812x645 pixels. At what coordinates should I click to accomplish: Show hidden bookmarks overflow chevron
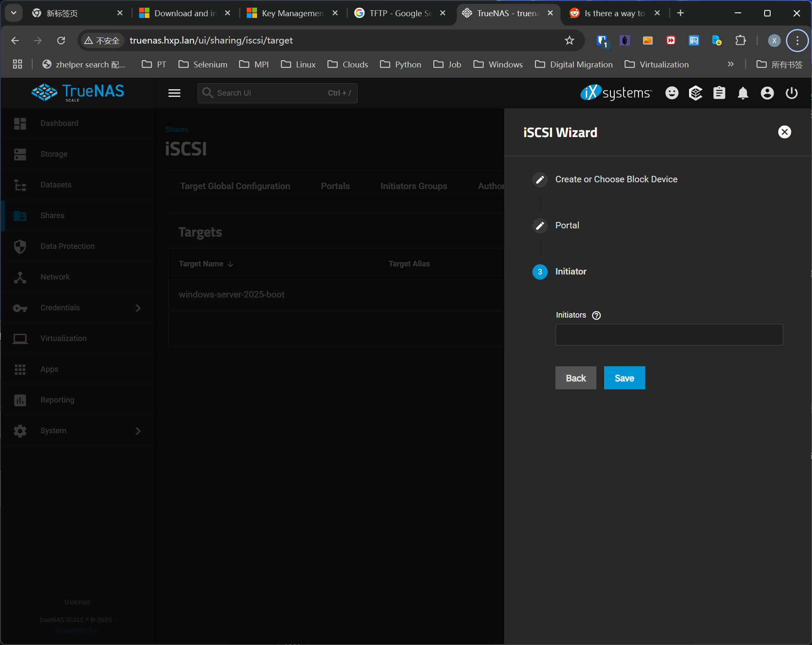pos(730,64)
